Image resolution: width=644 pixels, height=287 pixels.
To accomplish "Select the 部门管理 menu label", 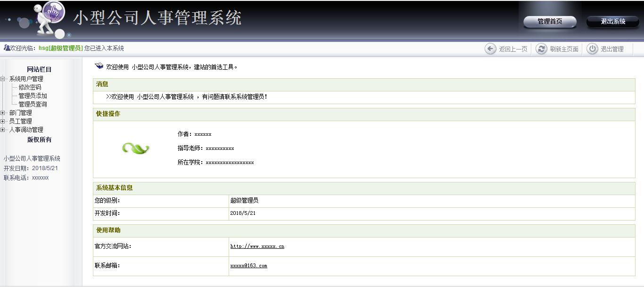I will click(20, 113).
